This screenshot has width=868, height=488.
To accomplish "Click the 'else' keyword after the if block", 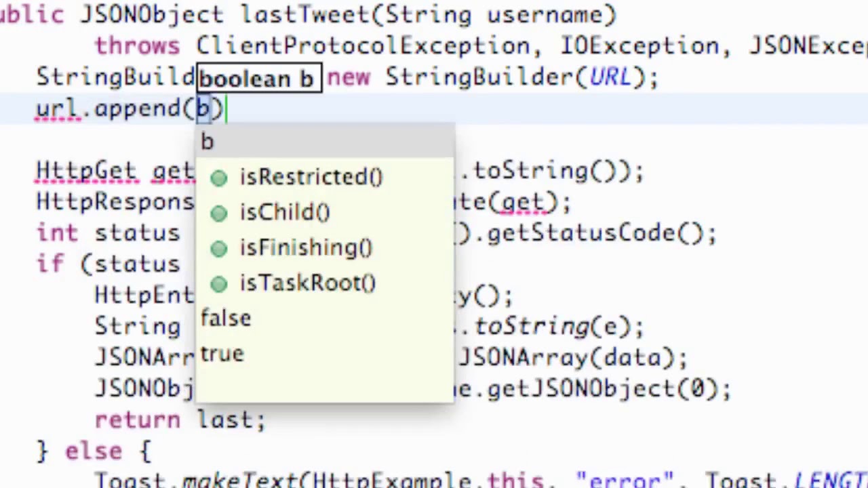I will point(94,451).
